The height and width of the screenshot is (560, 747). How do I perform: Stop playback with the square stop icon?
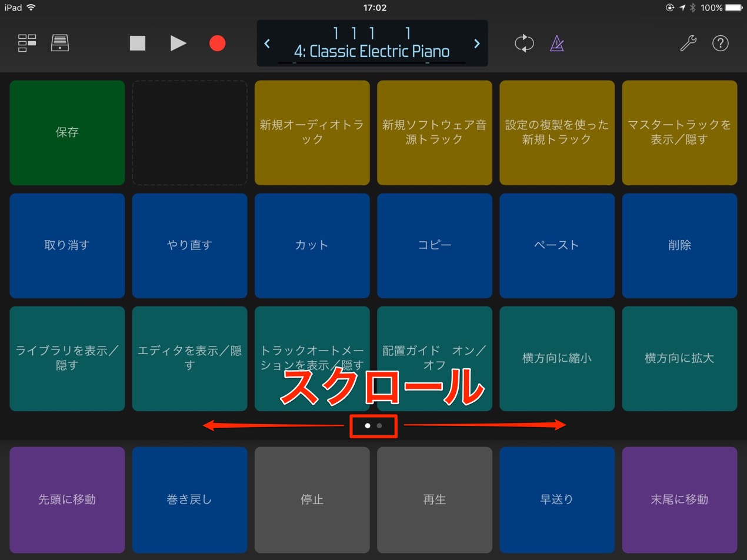(x=138, y=43)
